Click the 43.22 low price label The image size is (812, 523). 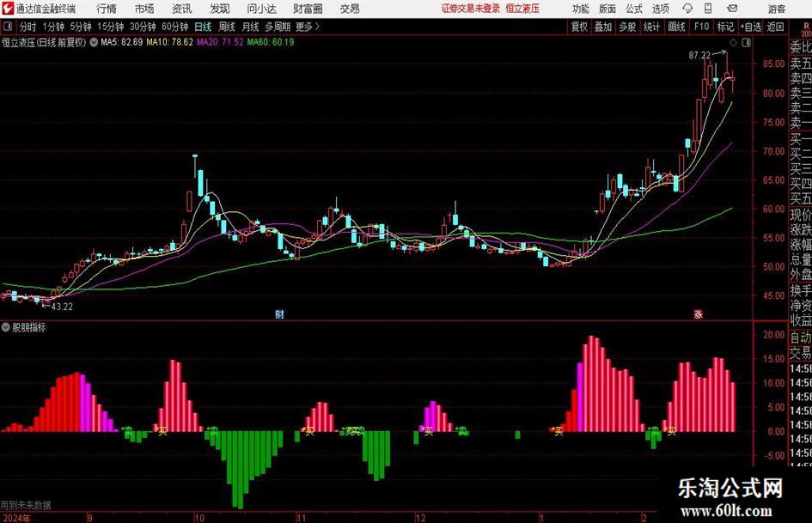(x=62, y=307)
